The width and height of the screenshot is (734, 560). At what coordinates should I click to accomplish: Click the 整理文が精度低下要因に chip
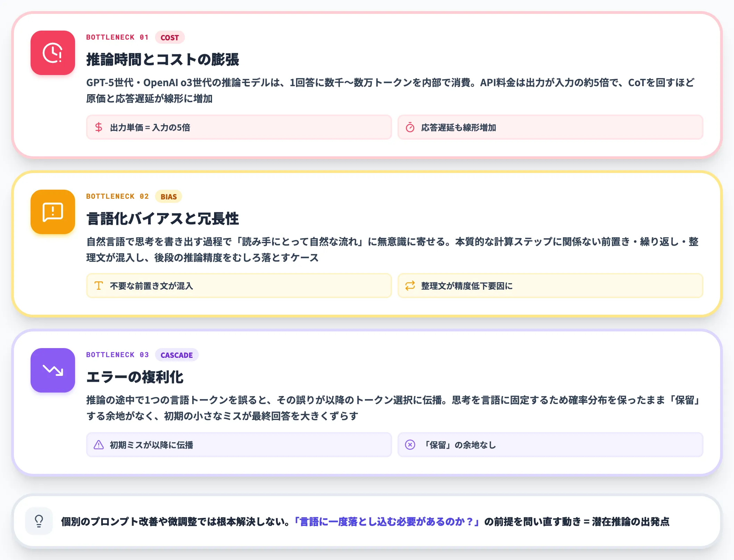[550, 286]
